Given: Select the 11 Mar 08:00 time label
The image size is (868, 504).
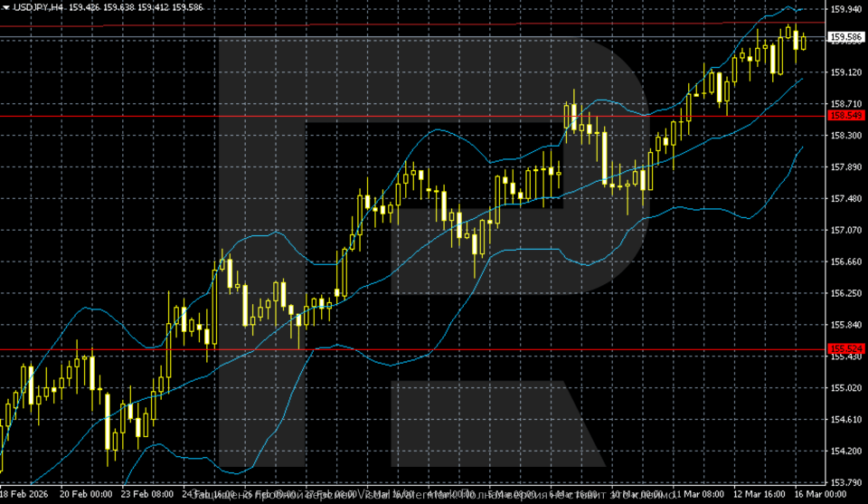Looking at the screenshot, I should [701, 496].
